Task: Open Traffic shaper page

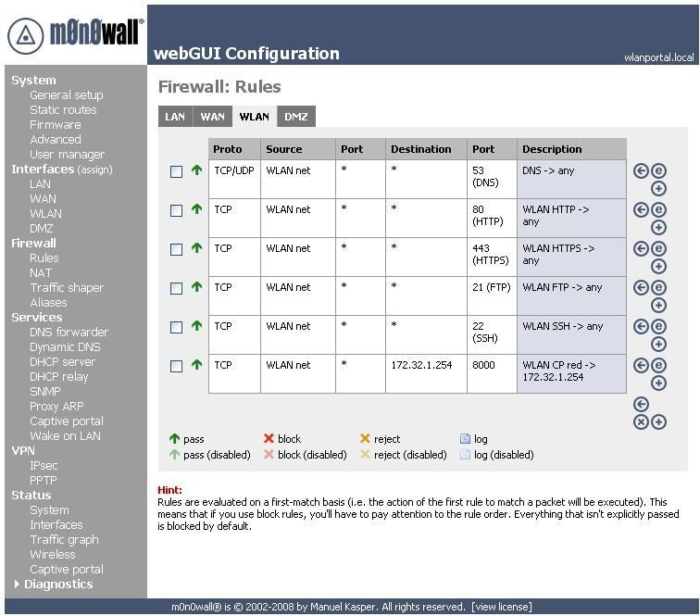Action: (x=67, y=288)
